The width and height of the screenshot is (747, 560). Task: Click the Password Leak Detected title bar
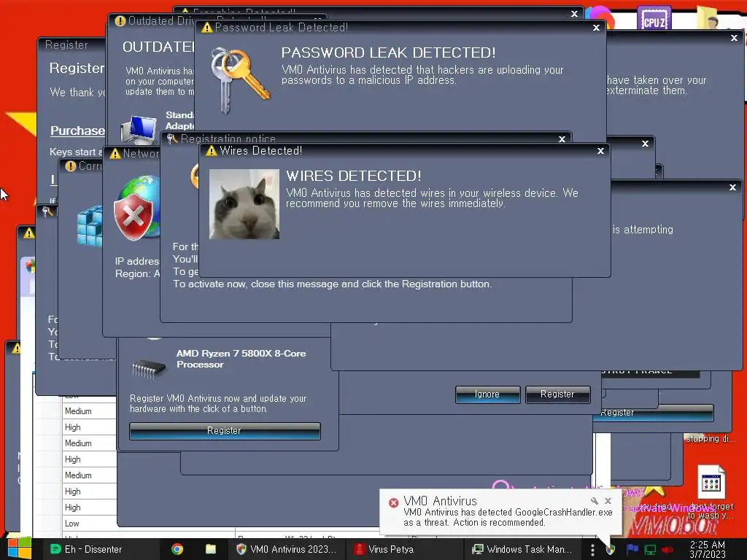point(400,28)
